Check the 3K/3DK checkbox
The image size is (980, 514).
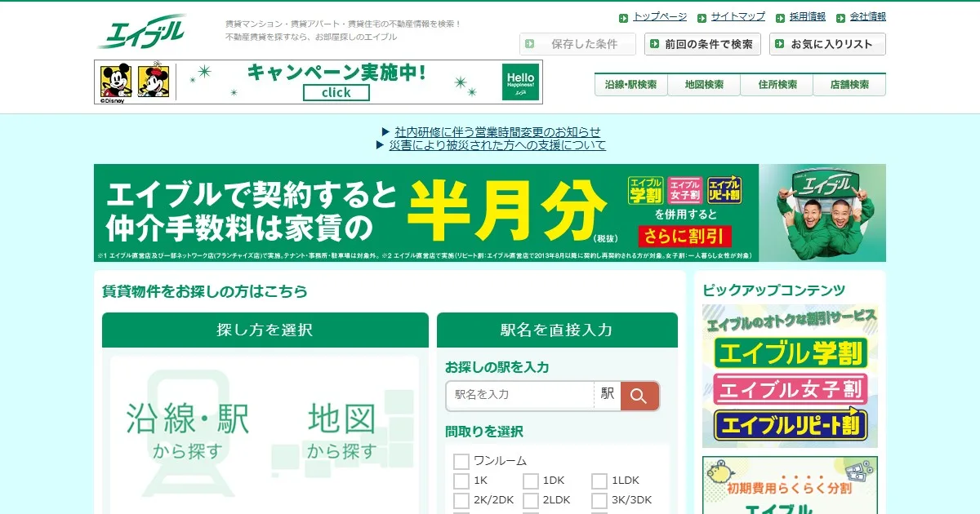pos(599,501)
